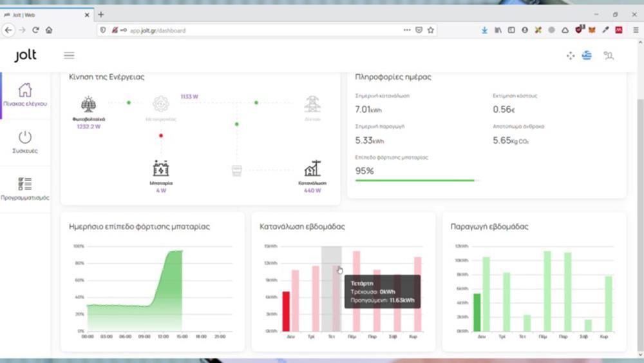Bookmark this page with star icon
The image size is (644, 363).
tap(431, 30)
